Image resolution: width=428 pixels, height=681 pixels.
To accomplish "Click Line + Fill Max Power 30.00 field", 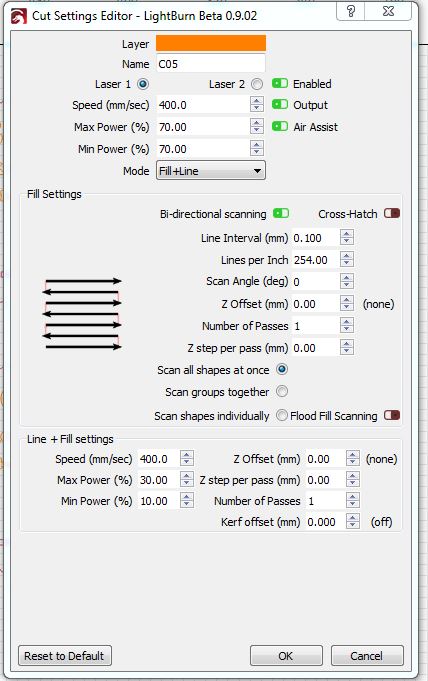I will [x=158, y=480].
